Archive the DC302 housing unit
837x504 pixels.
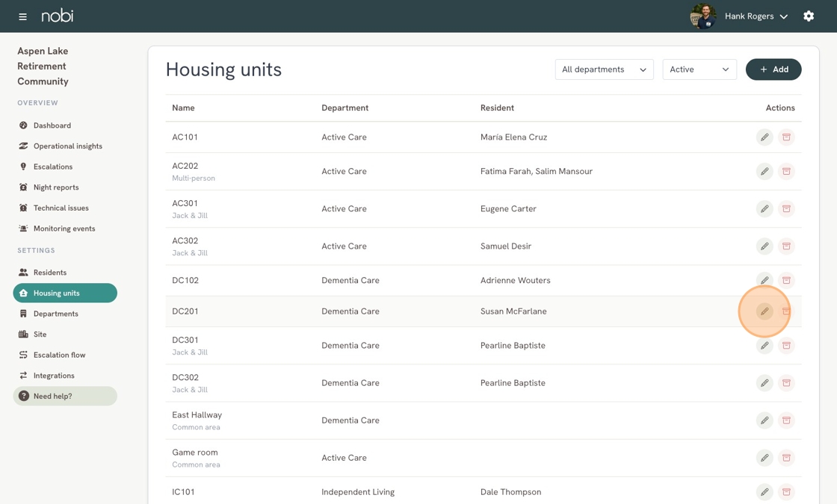pyautogui.click(x=786, y=383)
